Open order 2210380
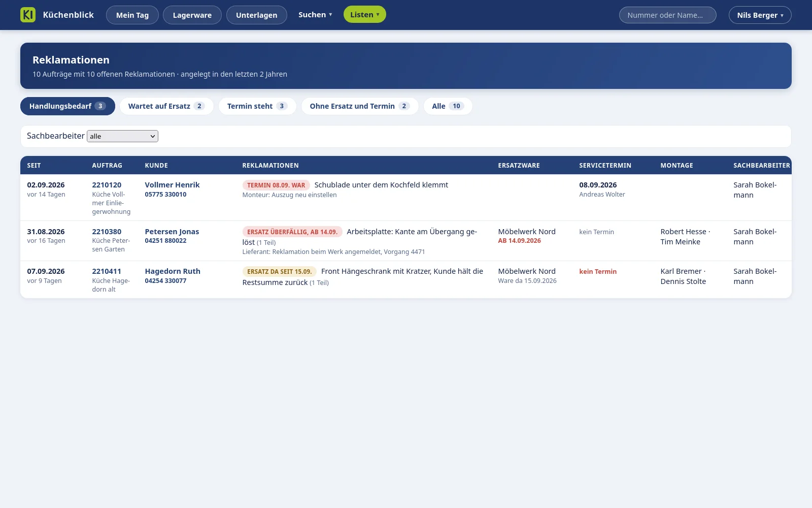Image resolution: width=812 pixels, height=508 pixels. (x=107, y=232)
